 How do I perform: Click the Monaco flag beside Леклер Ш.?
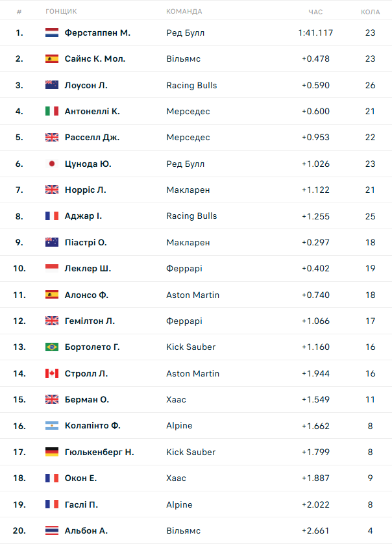point(52,268)
